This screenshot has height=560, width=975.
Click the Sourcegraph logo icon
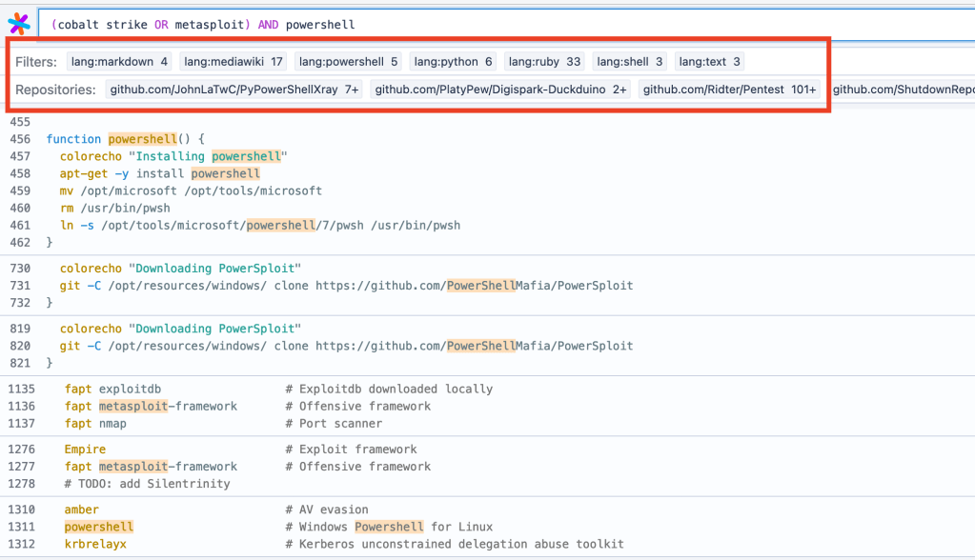pyautogui.click(x=18, y=24)
